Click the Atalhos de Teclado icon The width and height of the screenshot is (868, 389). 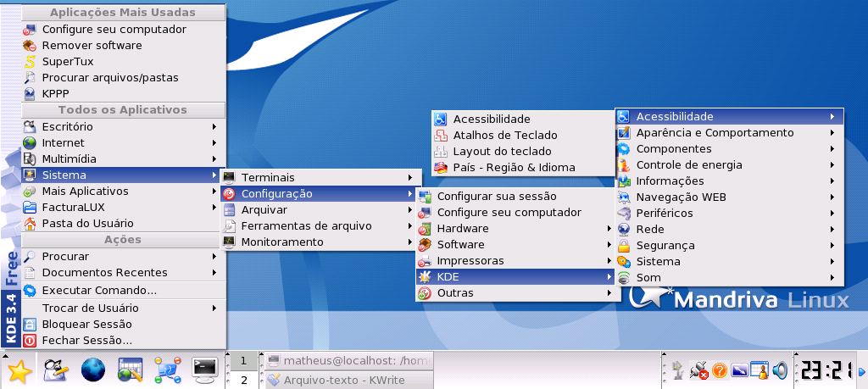(441, 135)
